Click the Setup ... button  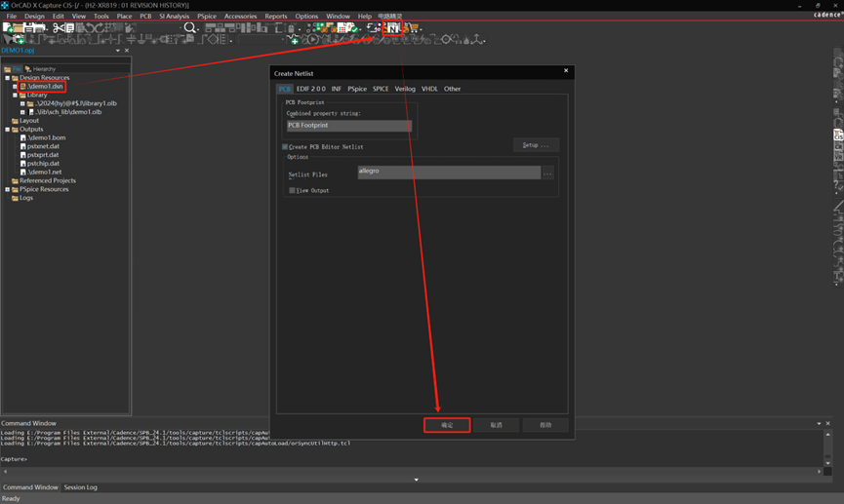point(536,145)
